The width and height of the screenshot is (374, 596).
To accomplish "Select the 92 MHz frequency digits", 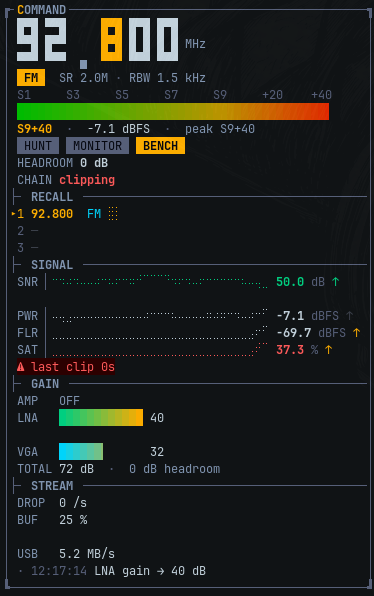I will point(41,40).
